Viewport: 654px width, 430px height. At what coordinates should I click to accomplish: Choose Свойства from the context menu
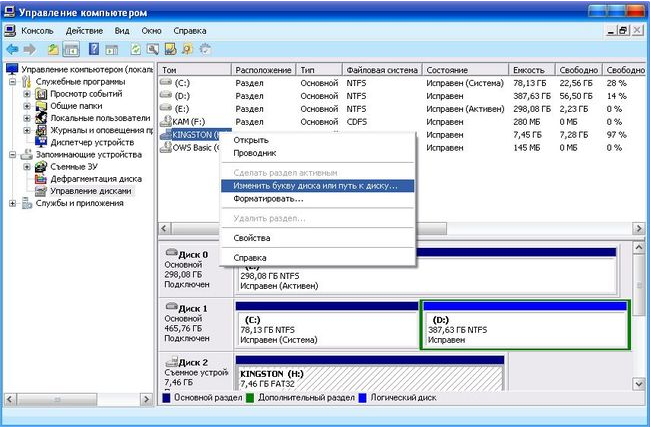(252, 238)
